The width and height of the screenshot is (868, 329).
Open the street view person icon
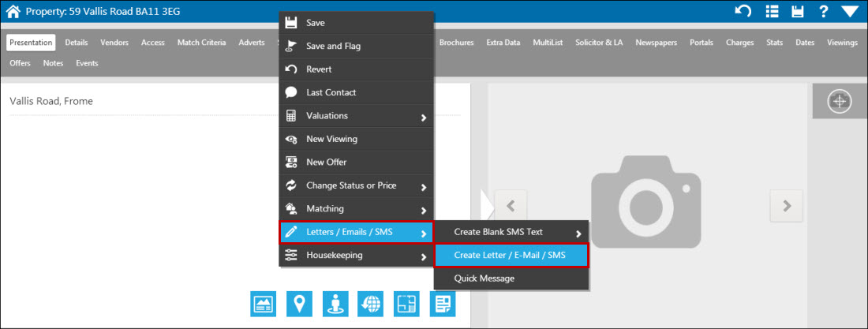(x=335, y=304)
